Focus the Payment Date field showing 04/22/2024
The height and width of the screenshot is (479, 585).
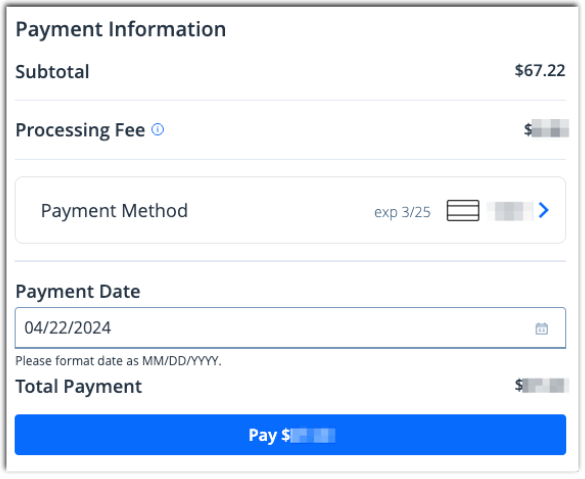(x=290, y=328)
